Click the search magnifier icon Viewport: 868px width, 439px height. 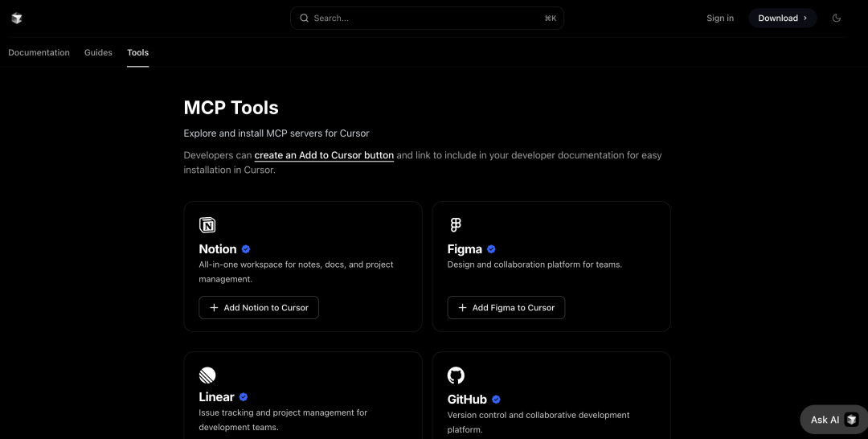coord(304,18)
